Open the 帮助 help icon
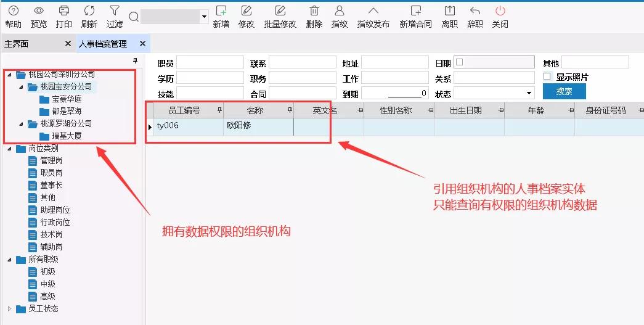 click(14, 10)
